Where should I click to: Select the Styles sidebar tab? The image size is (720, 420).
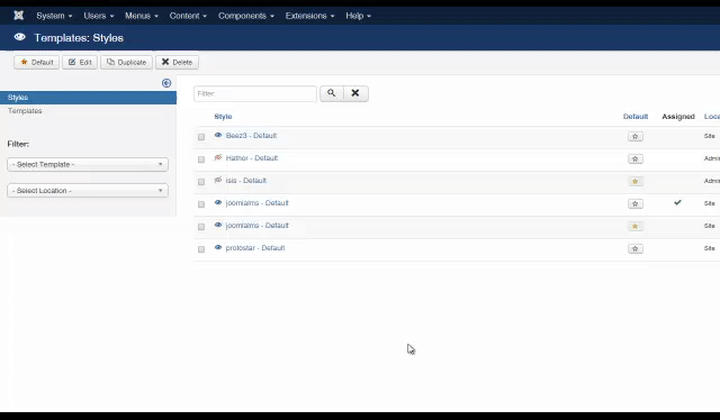pyautogui.click(x=88, y=97)
